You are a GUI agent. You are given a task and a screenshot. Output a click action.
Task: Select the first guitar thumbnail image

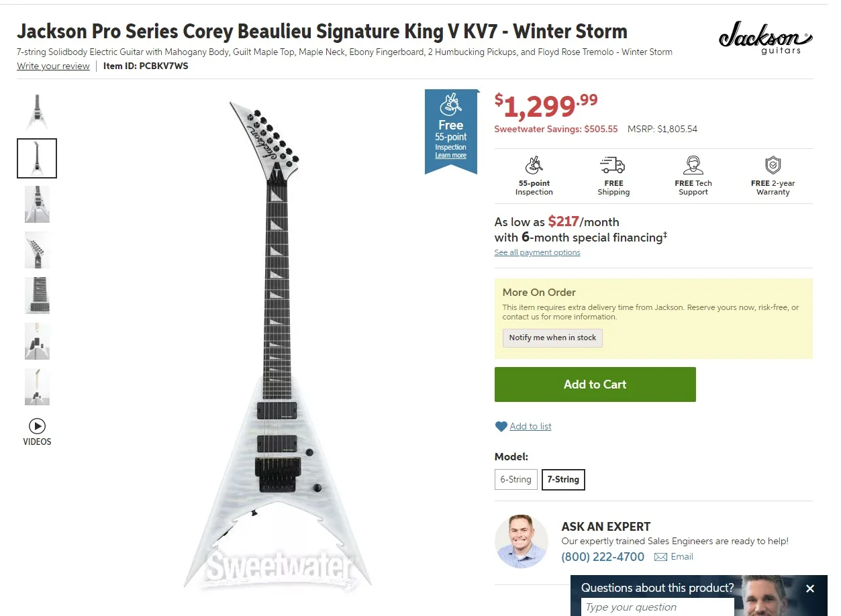pyautogui.click(x=37, y=112)
